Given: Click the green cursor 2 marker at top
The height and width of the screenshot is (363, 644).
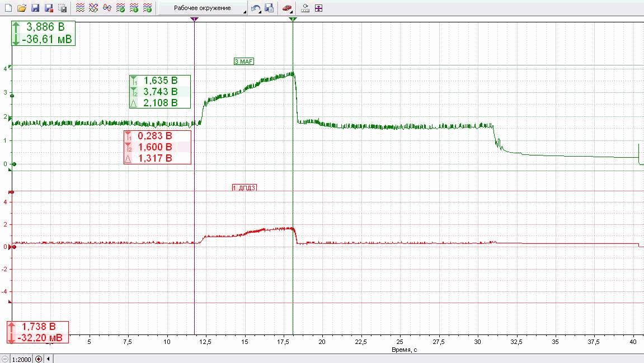Looking at the screenshot, I should click(x=293, y=19).
